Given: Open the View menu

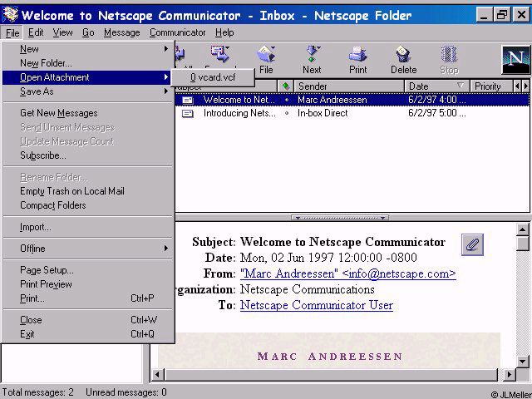Looking at the screenshot, I should pos(62,32).
